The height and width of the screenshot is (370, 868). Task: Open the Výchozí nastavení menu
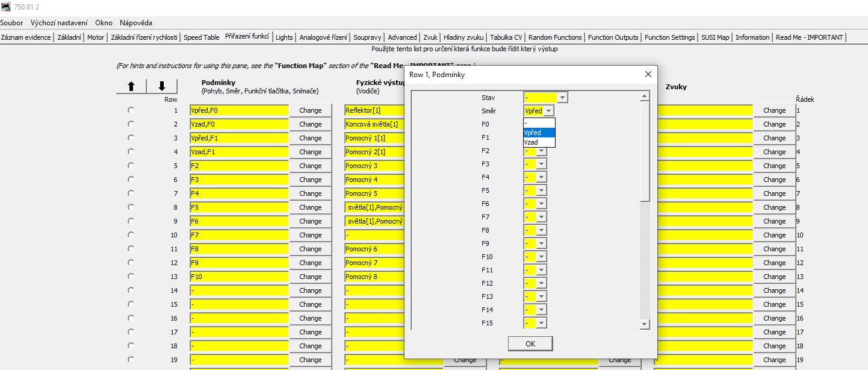pos(59,23)
